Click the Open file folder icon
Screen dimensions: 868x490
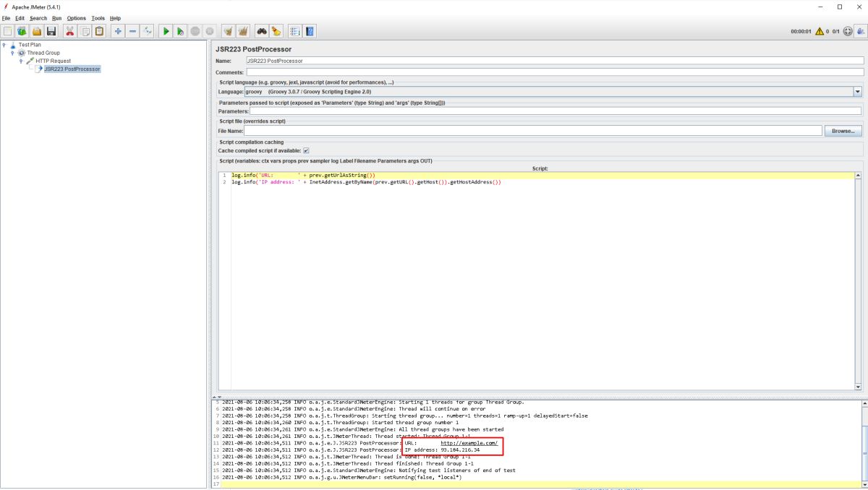[x=36, y=31]
